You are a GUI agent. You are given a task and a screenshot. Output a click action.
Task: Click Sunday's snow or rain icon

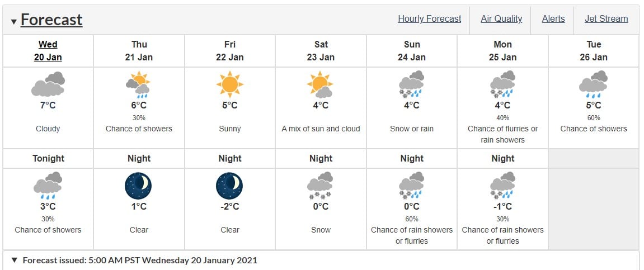coord(411,84)
